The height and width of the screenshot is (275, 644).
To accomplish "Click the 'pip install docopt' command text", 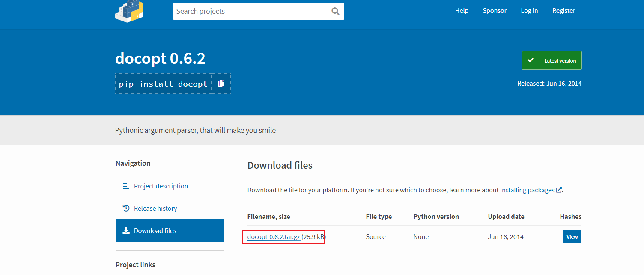I will tap(163, 84).
